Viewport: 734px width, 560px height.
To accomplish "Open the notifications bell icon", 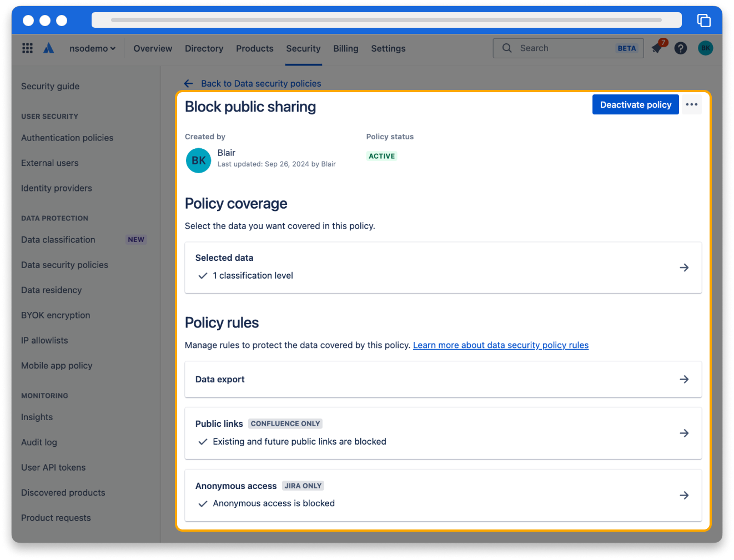I will coord(657,48).
